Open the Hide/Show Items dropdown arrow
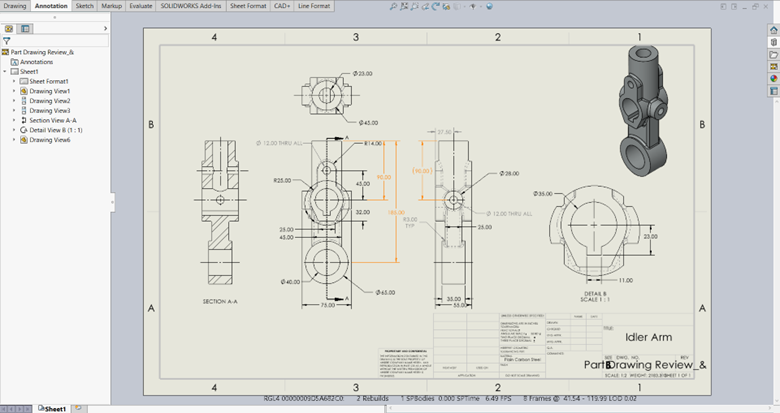This screenshot has width=780, height=413. (x=479, y=6)
